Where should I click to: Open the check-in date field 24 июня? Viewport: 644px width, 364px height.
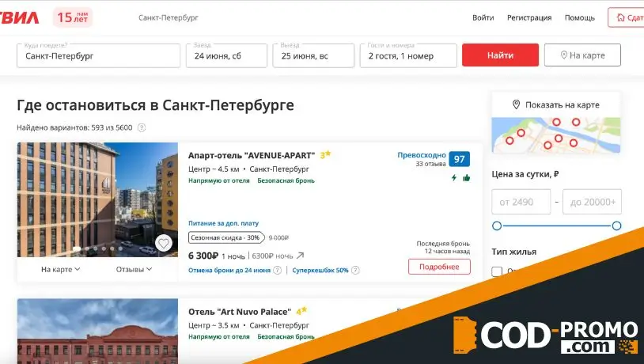point(226,55)
